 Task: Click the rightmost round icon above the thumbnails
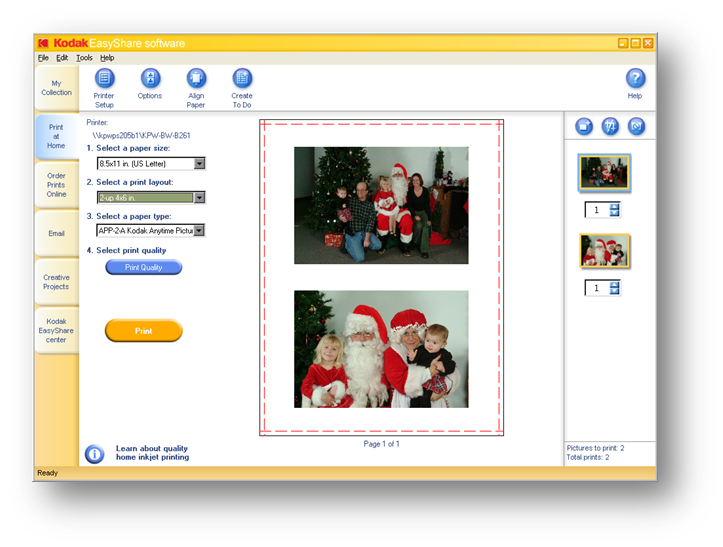click(636, 126)
